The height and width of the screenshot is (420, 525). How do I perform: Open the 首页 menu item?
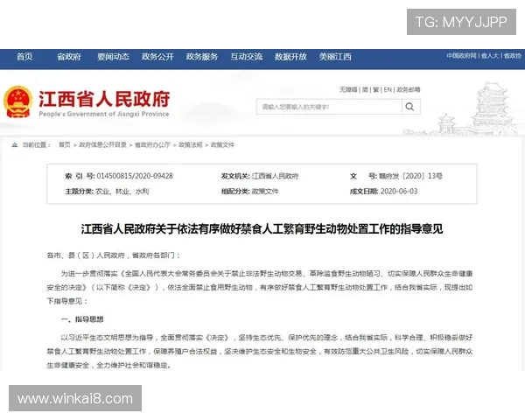24,57
